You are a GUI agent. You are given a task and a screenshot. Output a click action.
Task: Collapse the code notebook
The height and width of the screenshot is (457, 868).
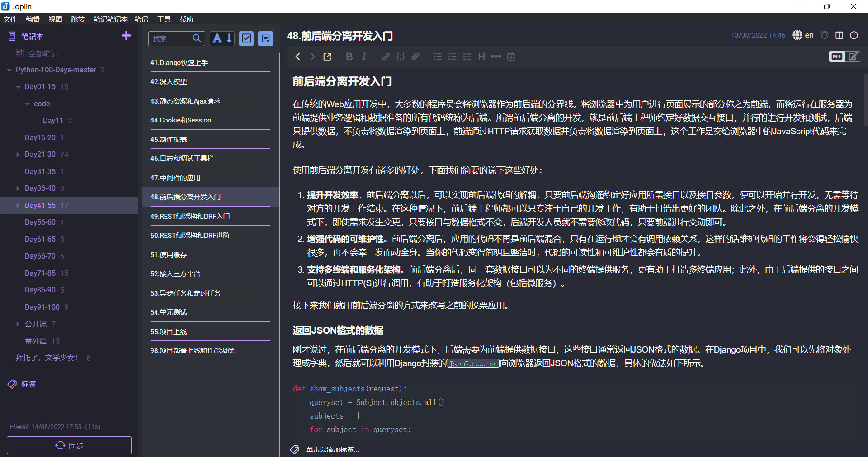click(27, 104)
